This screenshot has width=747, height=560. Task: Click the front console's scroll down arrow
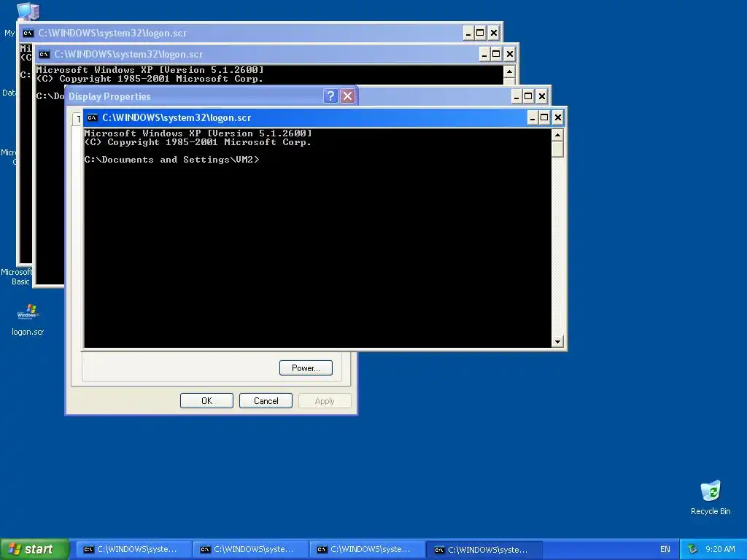tap(557, 341)
